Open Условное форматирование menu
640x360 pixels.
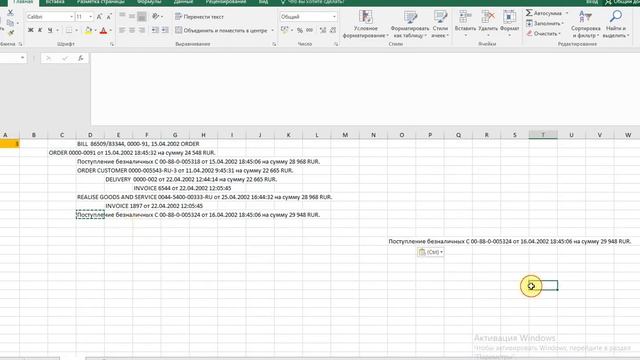tap(365, 24)
